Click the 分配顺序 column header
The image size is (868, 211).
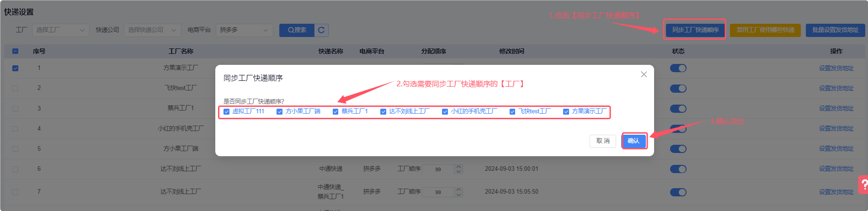coord(433,51)
